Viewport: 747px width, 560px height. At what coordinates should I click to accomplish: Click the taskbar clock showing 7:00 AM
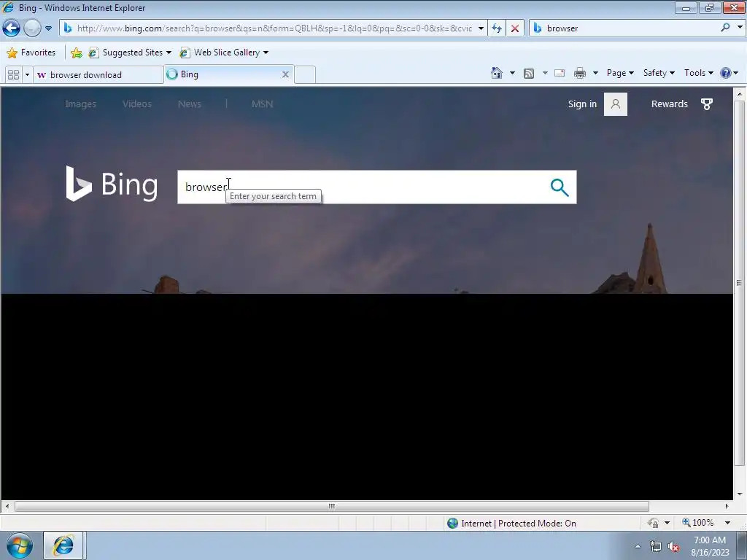point(710,545)
